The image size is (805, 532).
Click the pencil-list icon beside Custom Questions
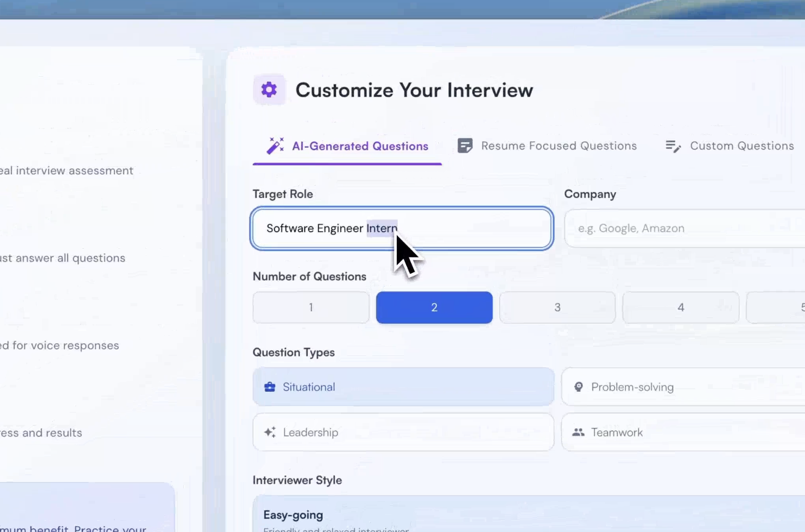pyautogui.click(x=673, y=146)
